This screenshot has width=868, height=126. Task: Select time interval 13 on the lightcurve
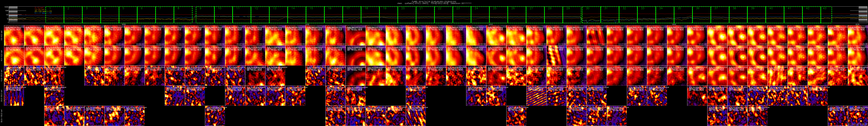click(278, 15)
